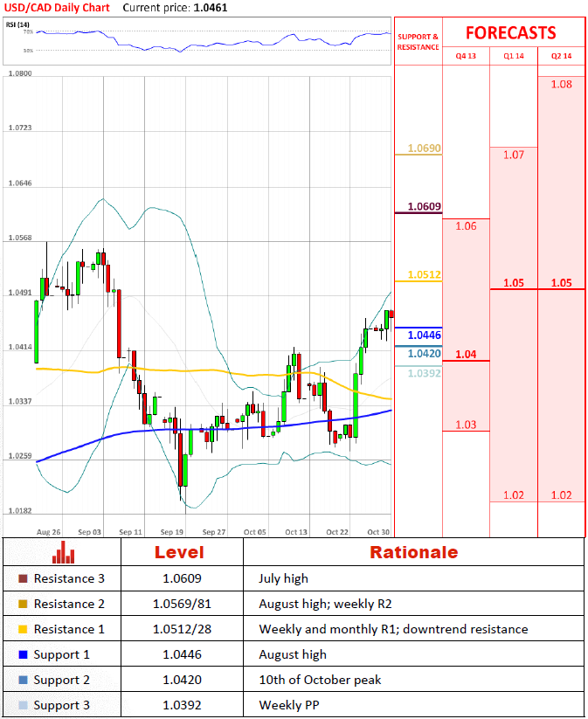This screenshot has width=588, height=719.
Task: Select the RSI (14) indicator label
Action: tap(17, 24)
